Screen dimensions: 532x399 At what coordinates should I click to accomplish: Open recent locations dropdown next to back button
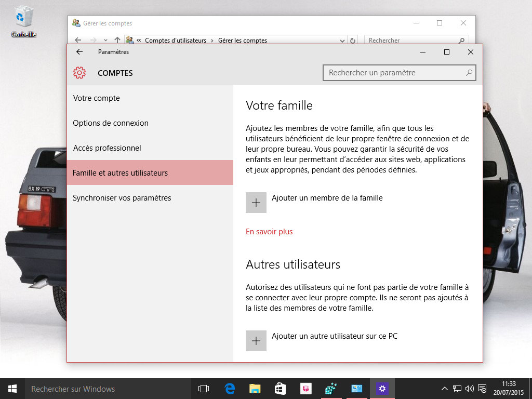105,40
